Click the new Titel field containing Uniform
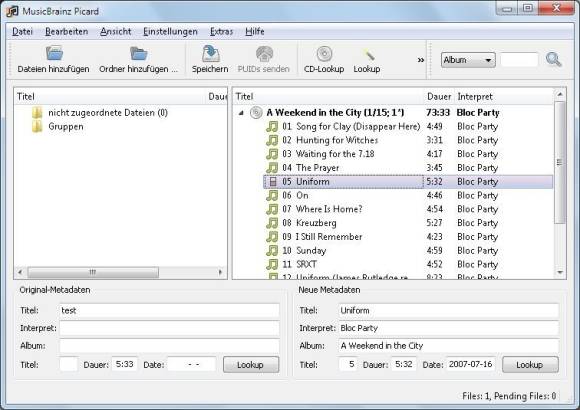 (448, 310)
